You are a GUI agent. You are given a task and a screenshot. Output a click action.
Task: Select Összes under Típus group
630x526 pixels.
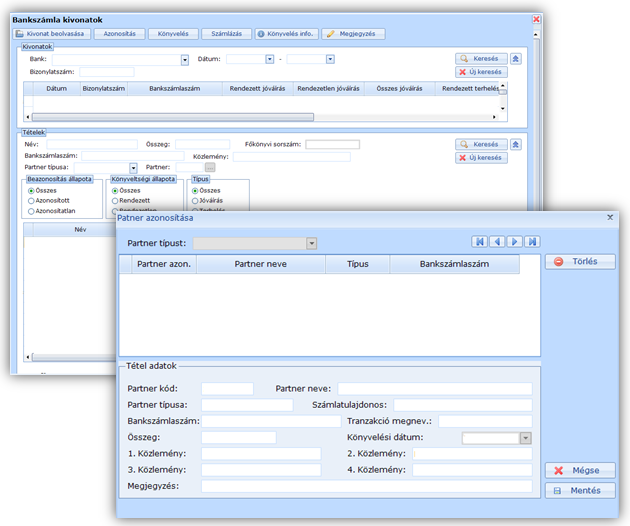coord(195,191)
